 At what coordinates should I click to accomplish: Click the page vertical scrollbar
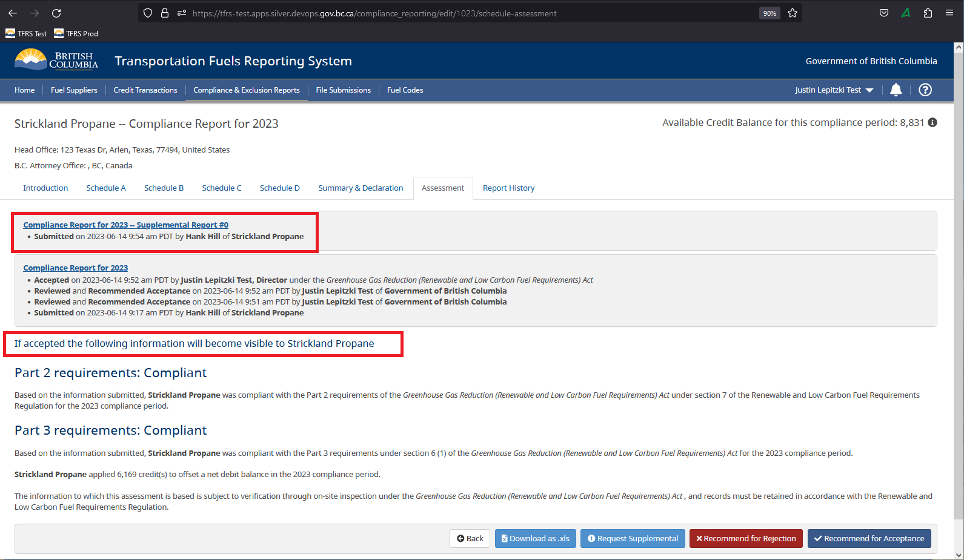tap(959, 286)
